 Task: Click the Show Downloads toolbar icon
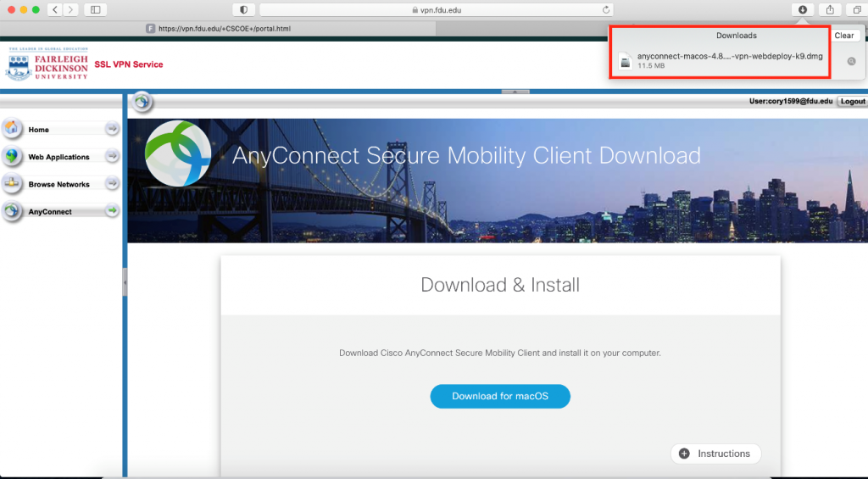coord(802,9)
